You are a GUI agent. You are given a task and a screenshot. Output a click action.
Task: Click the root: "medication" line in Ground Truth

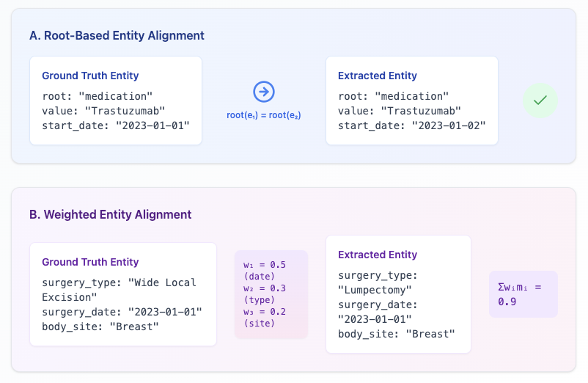(x=97, y=96)
